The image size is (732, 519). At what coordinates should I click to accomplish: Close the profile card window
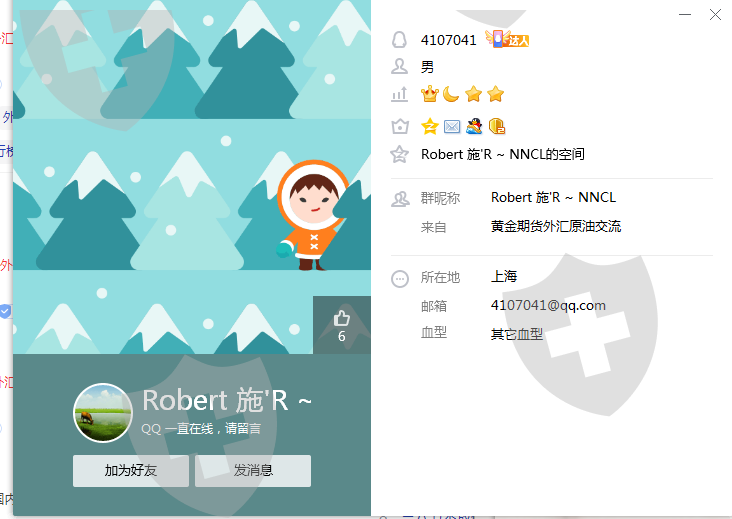[x=715, y=14]
